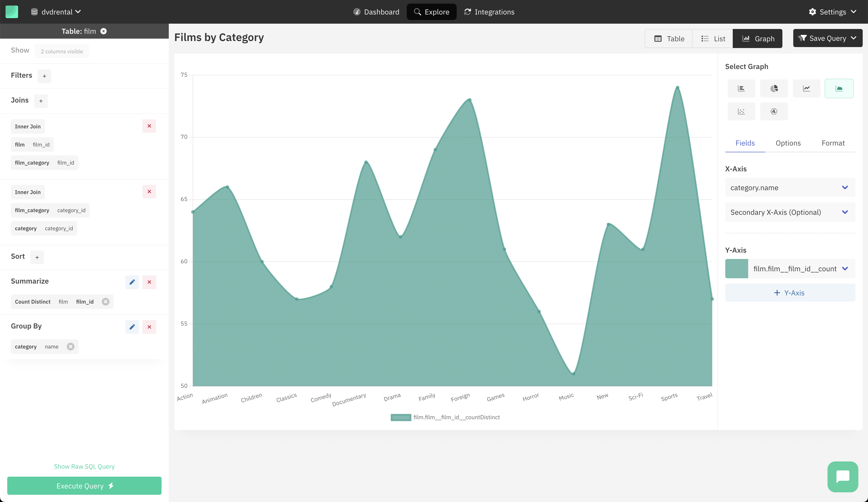Open the second Inner Join type selector
Screen dimensions: 868x502
[27, 192]
